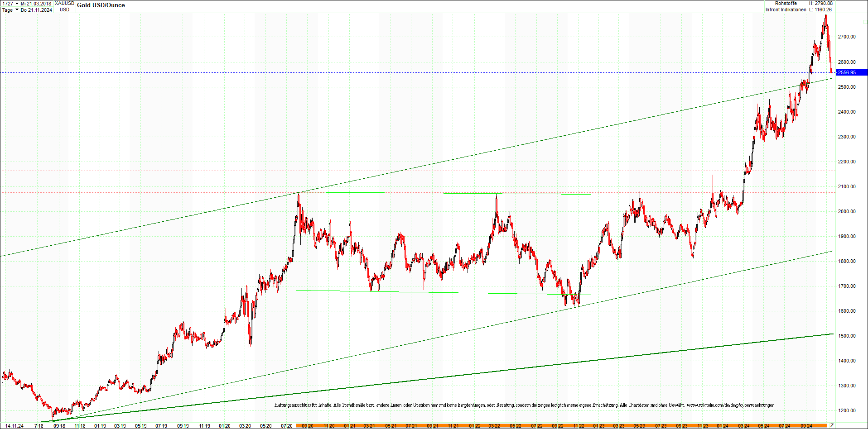Click the chart title "Gold USD/Ounce"
The image size is (868, 429).
[x=101, y=5]
